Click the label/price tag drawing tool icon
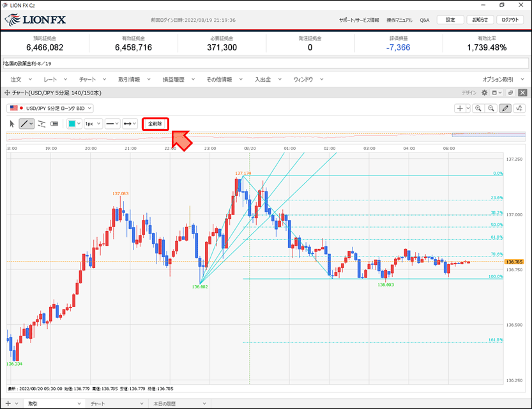Screen dimensions: 532x409 coord(54,124)
